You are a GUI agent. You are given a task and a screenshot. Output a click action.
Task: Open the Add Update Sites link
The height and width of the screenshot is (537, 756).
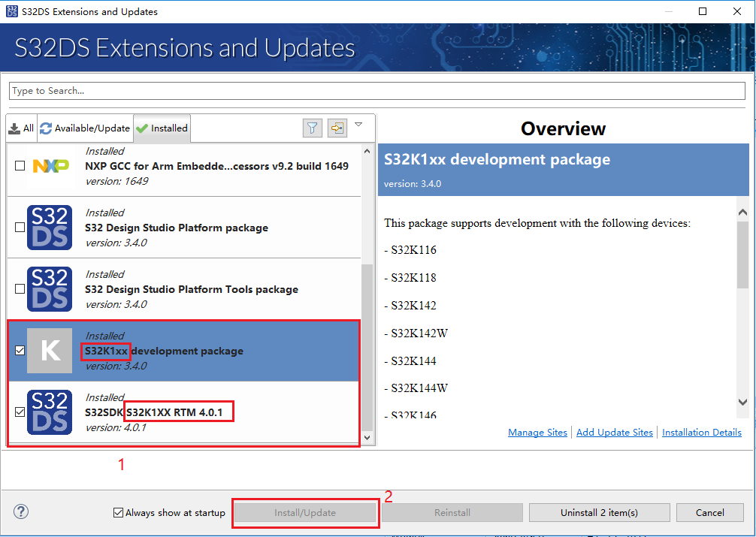click(615, 433)
